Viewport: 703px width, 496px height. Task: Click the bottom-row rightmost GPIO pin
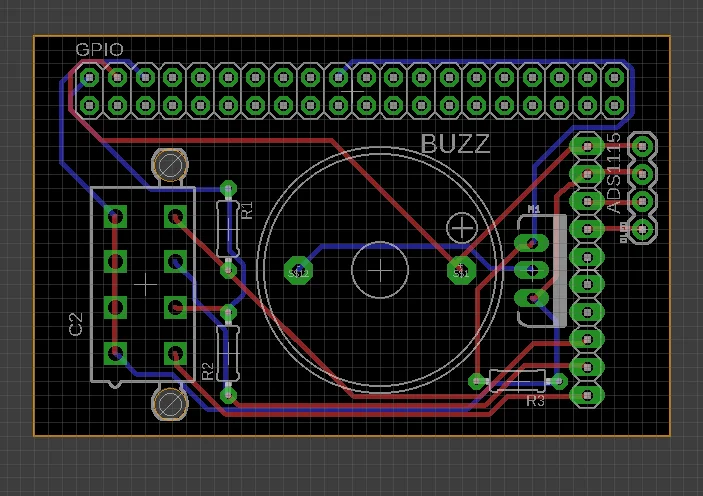coord(614,106)
